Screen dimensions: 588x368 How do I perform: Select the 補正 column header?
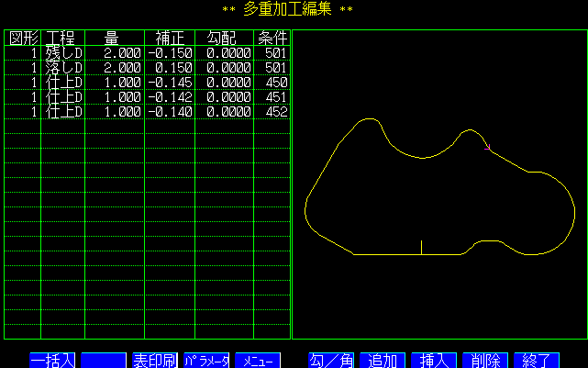170,38
